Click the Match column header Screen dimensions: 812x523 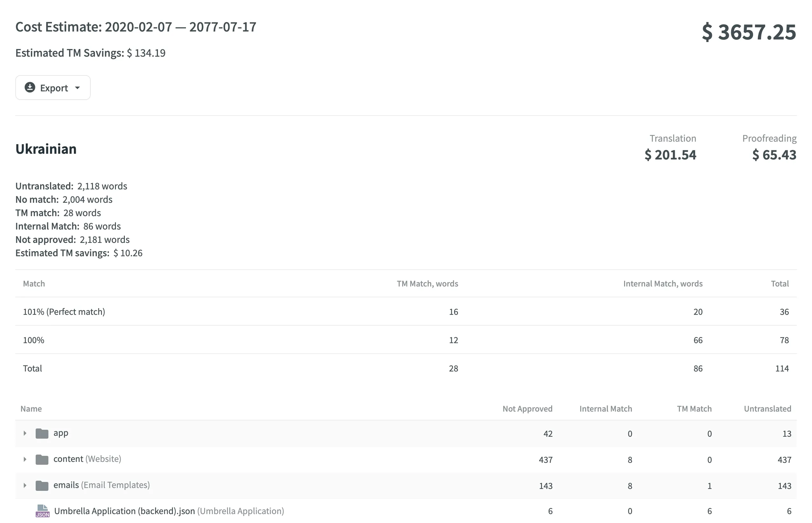[34, 284]
